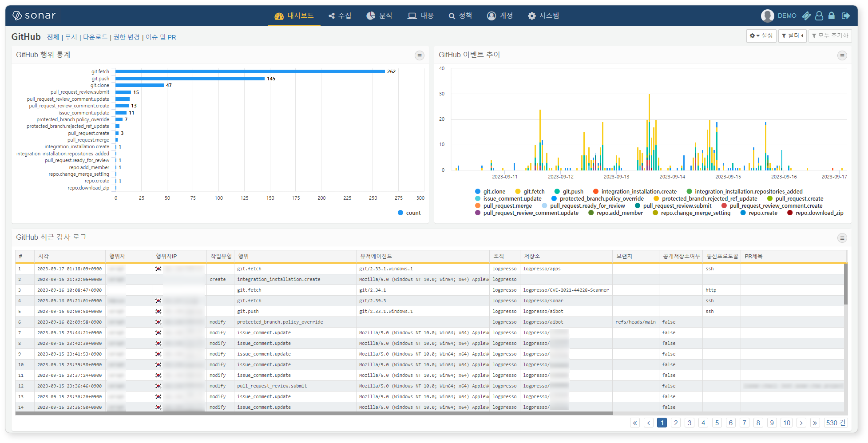The image size is (868, 443).
Task: Click the 530 건 total count box
Action: (836, 423)
